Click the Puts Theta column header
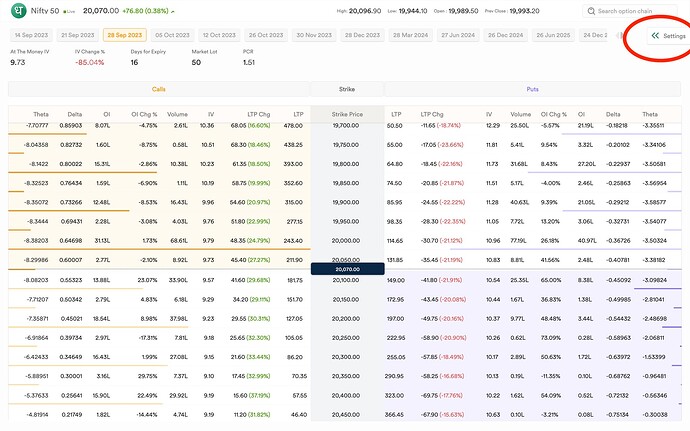Image resolution: width=690 pixels, height=431 pixels. (650, 114)
